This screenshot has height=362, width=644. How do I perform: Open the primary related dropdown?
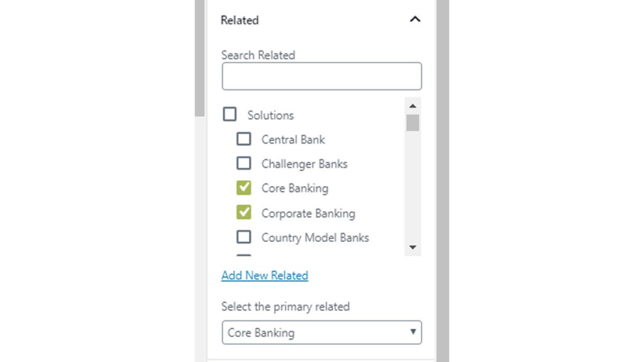coord(321,332)
